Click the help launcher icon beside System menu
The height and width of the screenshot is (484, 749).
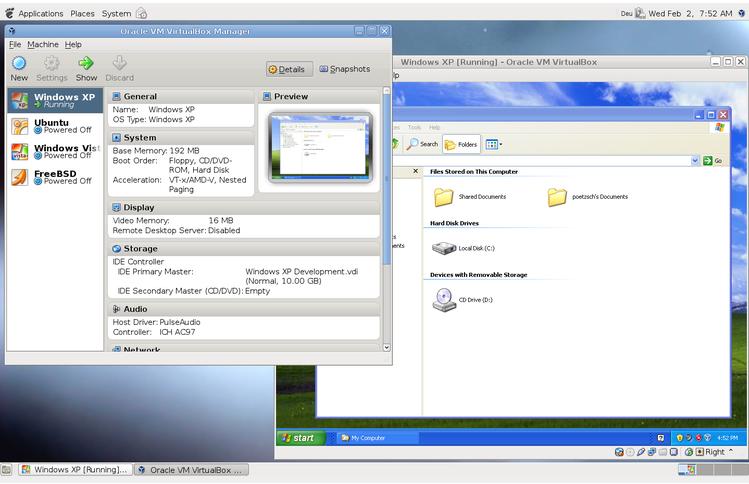tap(142, 13)
